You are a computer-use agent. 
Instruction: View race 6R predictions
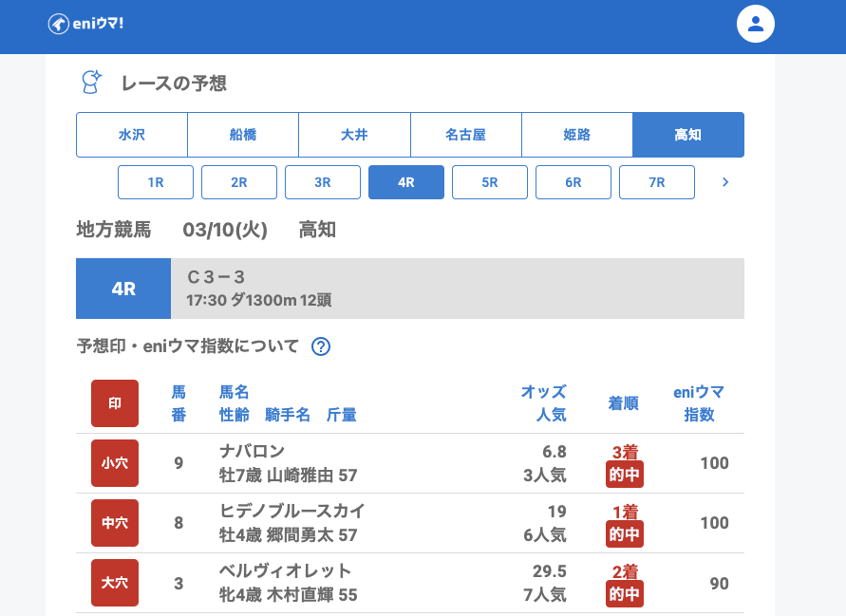(x=573, y=182)
